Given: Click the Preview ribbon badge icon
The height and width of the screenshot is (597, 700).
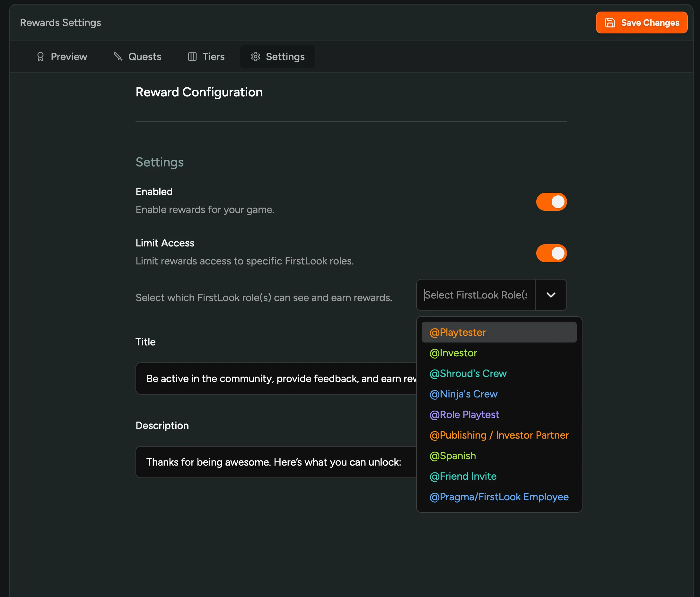Looking at the screenshot, I should (40, 57).
